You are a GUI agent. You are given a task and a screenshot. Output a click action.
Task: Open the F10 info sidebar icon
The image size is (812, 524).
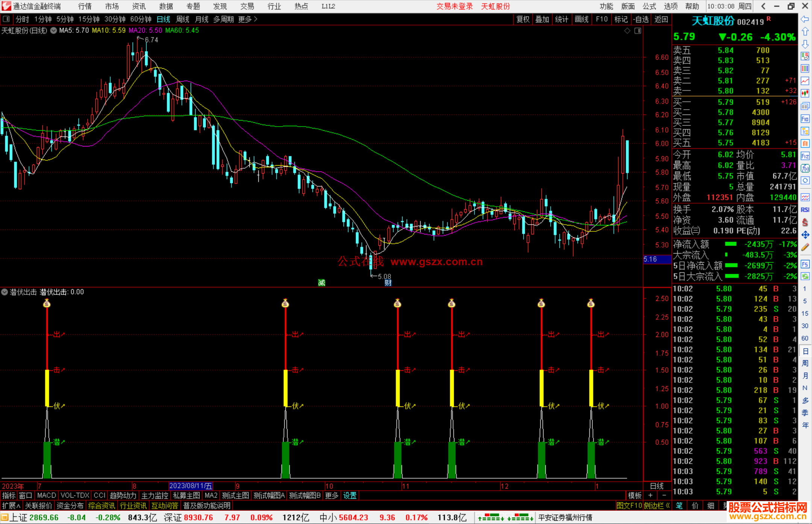click(805, 119)
